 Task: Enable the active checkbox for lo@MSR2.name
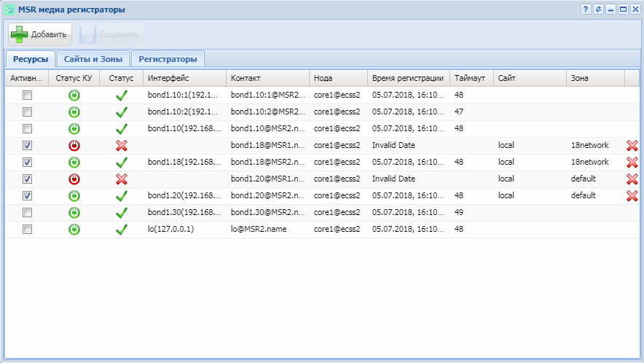(x=27, y=229)
